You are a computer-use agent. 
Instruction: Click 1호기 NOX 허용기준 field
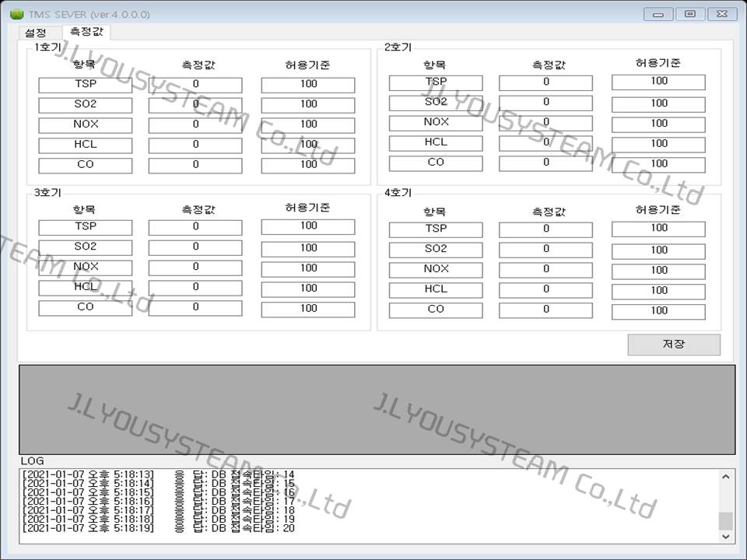coord(308,125)
